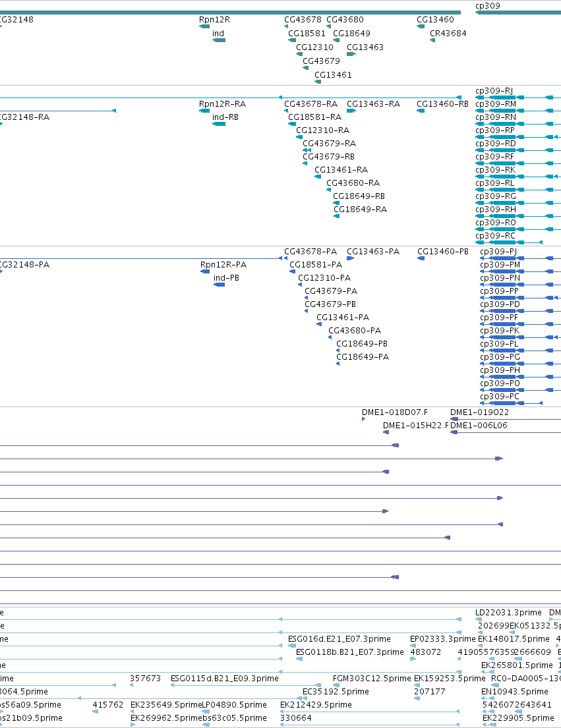Select protein CG12310-PA
561x728 pixels.
pos(324,277)
